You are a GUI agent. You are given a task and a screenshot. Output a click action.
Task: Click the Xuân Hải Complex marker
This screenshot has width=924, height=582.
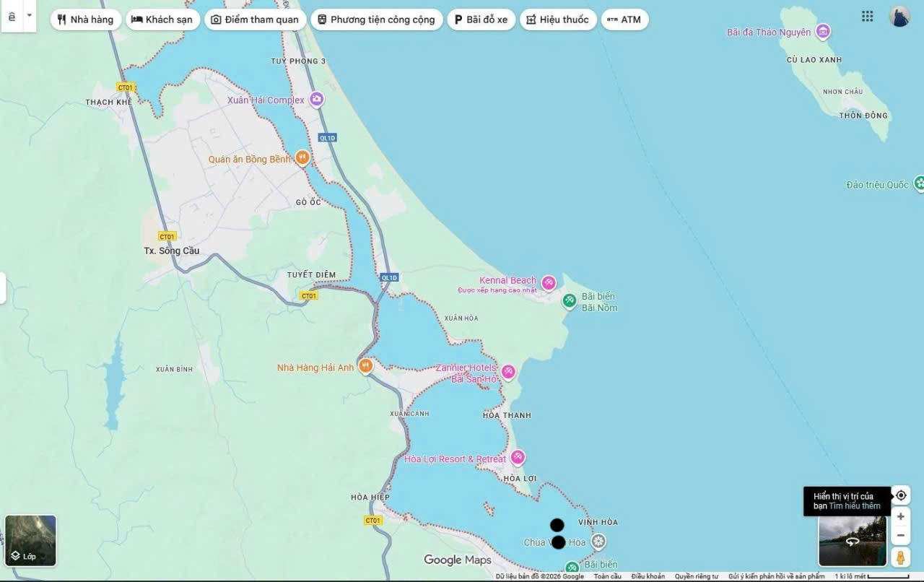(316, 100)
